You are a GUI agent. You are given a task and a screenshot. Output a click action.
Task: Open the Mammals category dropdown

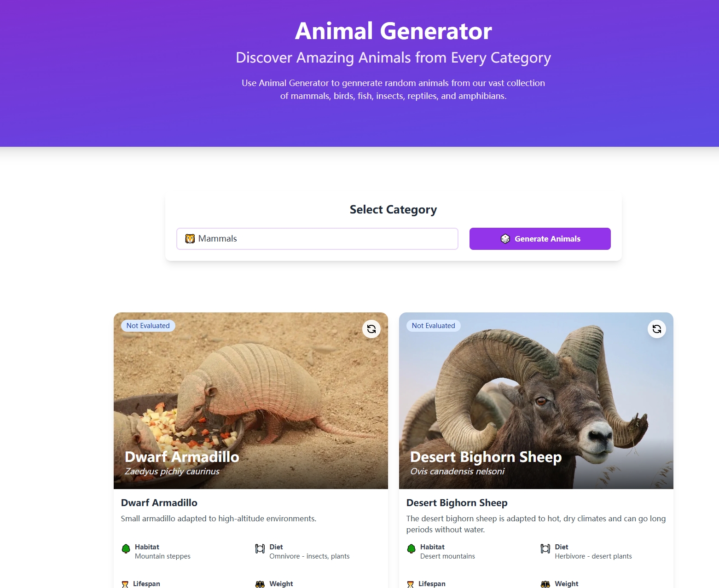[317, 239]
